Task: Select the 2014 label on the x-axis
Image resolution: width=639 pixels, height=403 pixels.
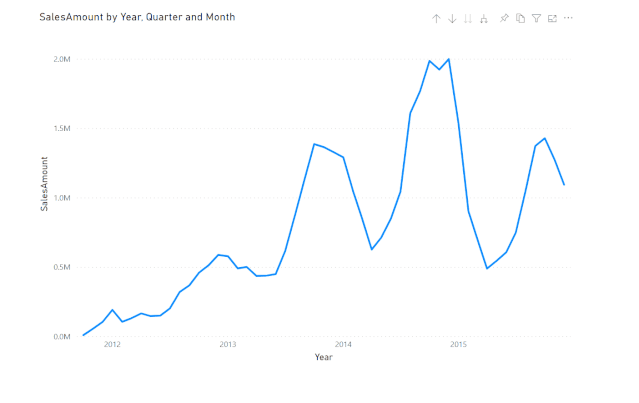Action: (x=343, y=345)
